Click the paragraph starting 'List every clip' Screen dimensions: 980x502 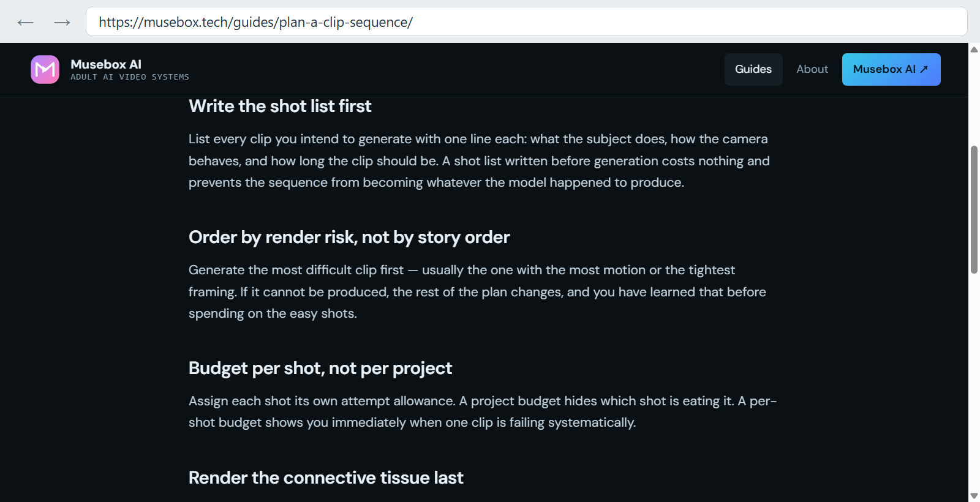point(479,160)
